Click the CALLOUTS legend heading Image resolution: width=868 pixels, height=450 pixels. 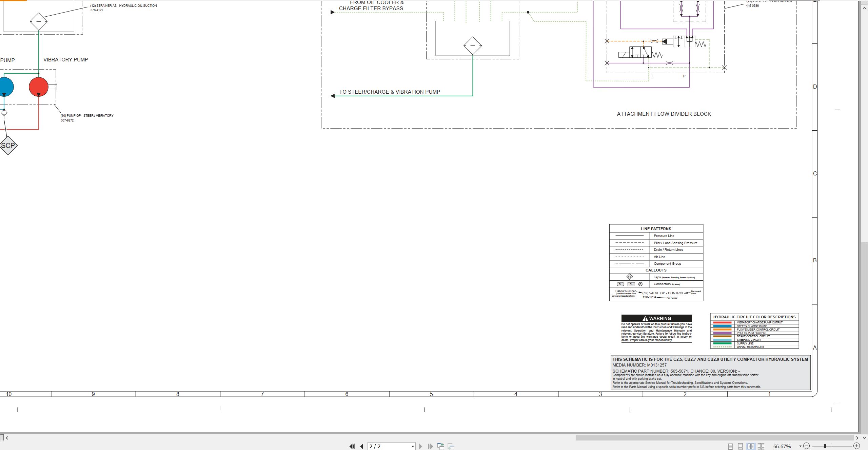click(x=656, y=270)
